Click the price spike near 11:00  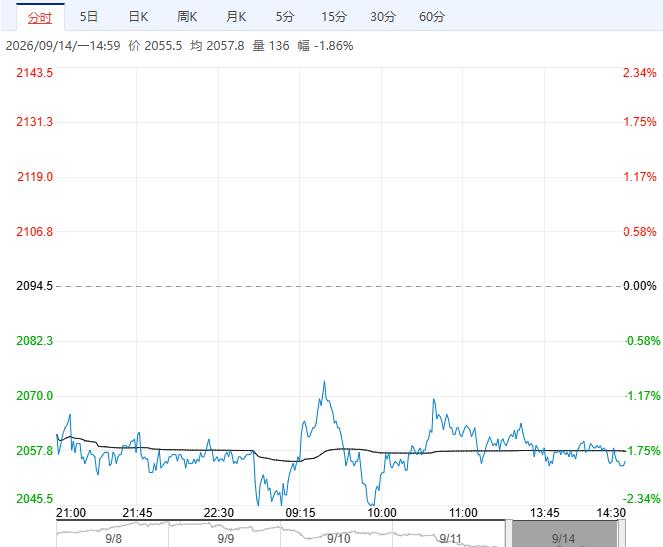click(x=434, y=400)
